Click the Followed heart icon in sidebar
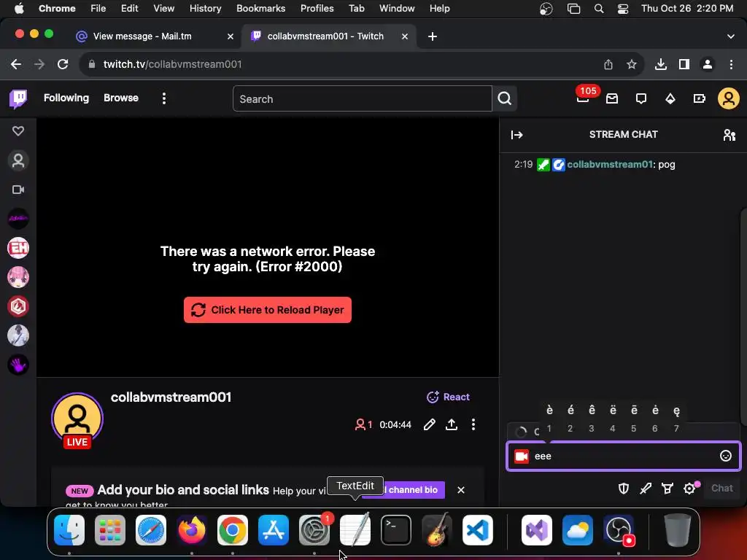The width and height of the screenshot is (747, 560). (18, 131)
